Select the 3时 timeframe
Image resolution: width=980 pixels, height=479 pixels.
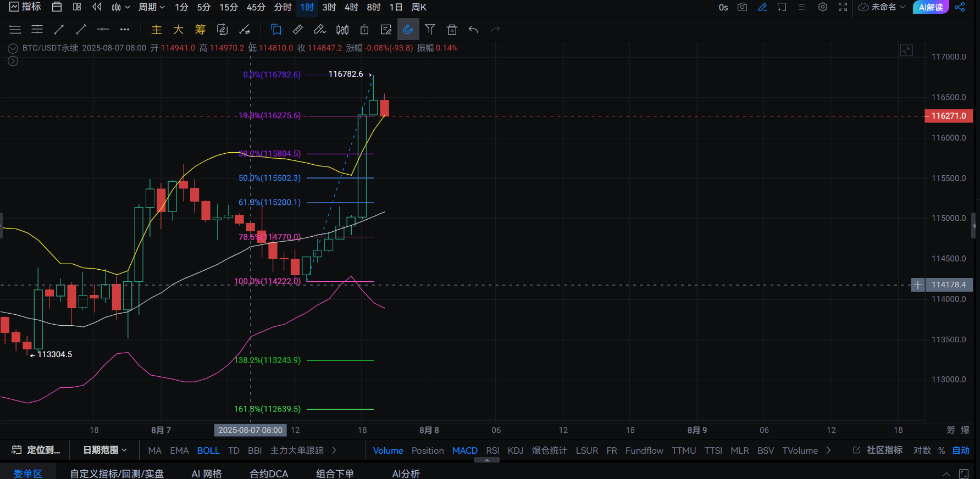pos(329,7)
